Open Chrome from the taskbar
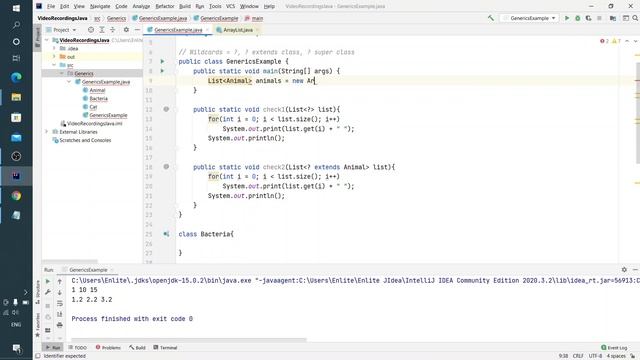The width and height of the screenshot is (640, 360). [16, 196]
